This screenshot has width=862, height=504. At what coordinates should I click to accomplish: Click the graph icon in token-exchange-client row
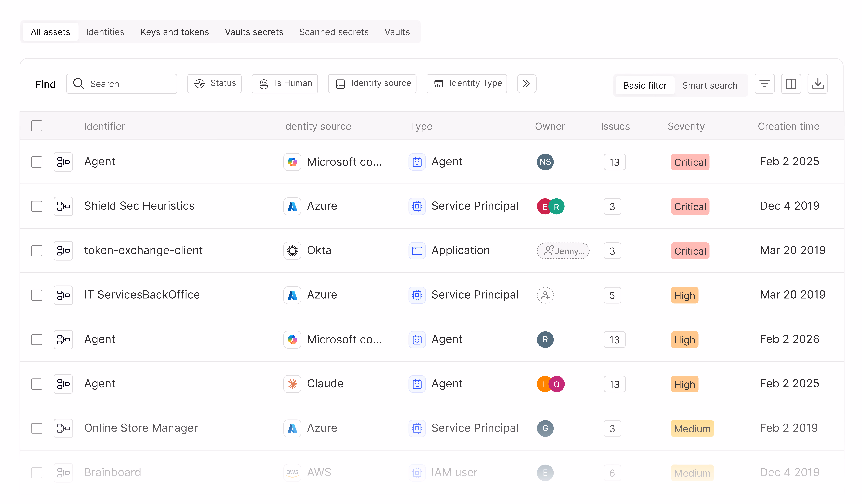(63, 251)
